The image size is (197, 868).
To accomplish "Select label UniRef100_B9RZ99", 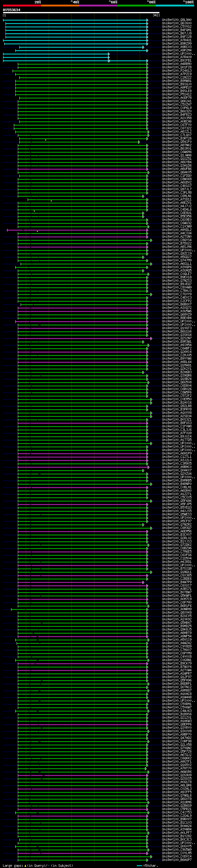I will click(176, 43).
